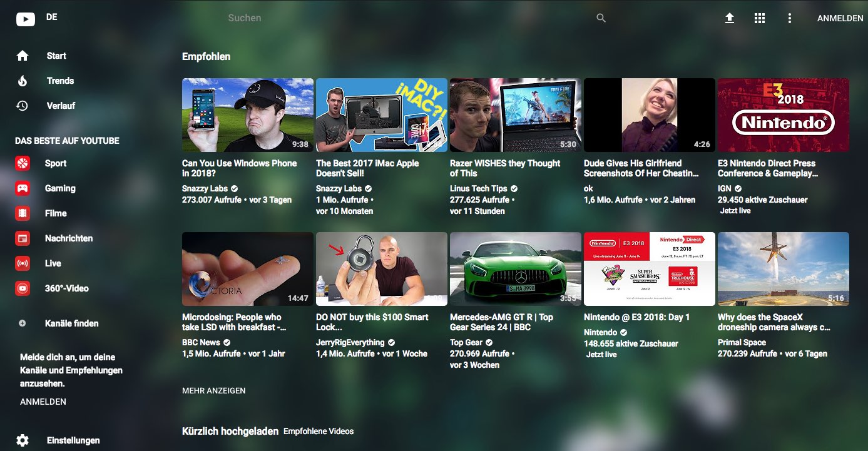Click the 360°-Video icon
Viewport: 868px width, 451px height.
click(x=23, y=288)
